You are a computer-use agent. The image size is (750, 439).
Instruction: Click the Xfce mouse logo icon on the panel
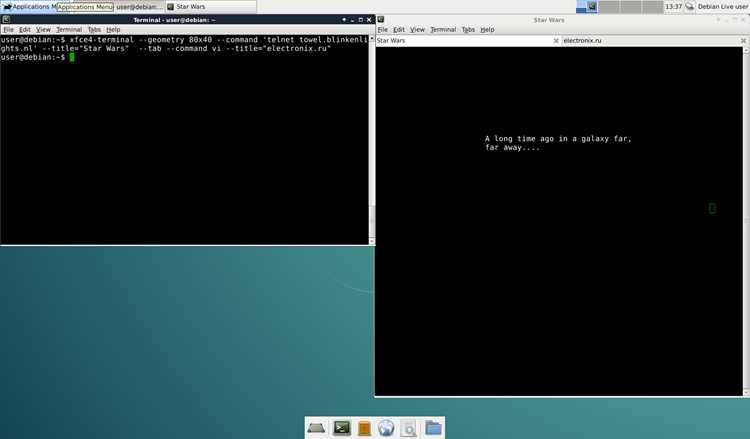7,7
